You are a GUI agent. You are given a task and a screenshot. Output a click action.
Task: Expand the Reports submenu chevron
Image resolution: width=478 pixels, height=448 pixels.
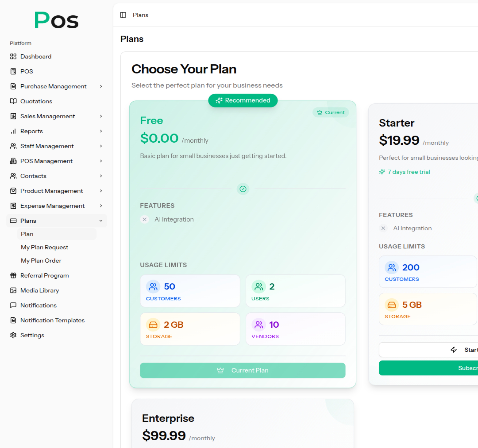coord(101,131)
